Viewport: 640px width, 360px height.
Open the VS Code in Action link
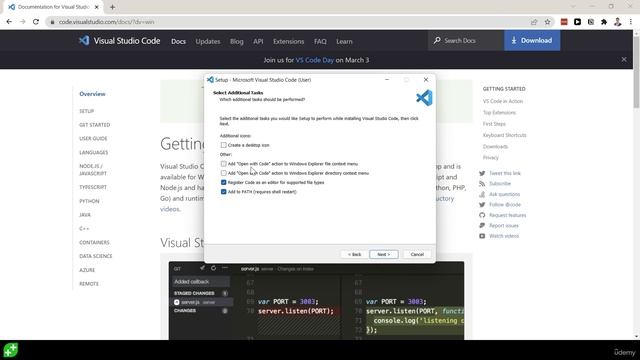click(503, 101)
